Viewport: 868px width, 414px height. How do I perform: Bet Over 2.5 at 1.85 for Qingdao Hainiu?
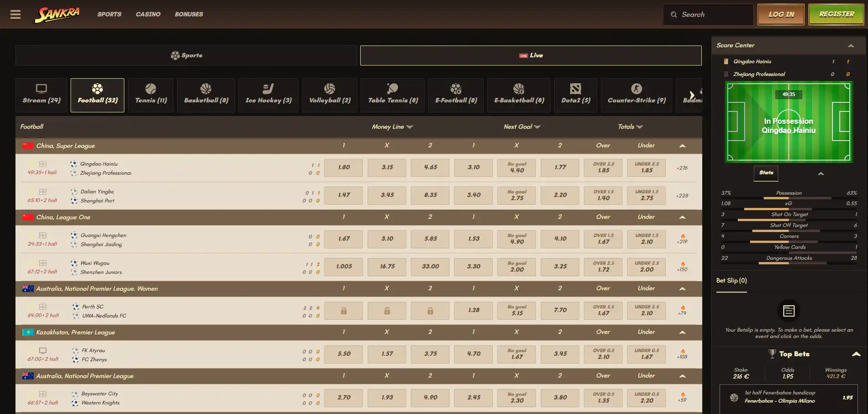click(x=603, y=167)
